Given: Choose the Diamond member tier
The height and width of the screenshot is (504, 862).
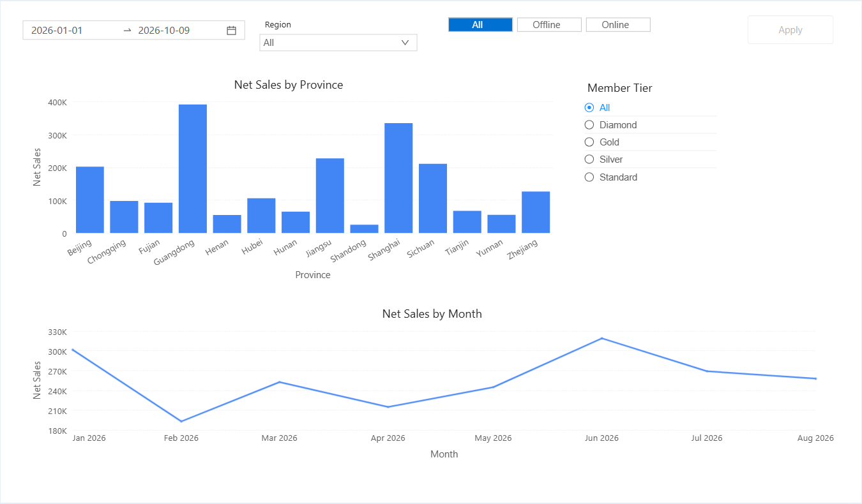Looking at the screenshot, I should click(589, 125).
